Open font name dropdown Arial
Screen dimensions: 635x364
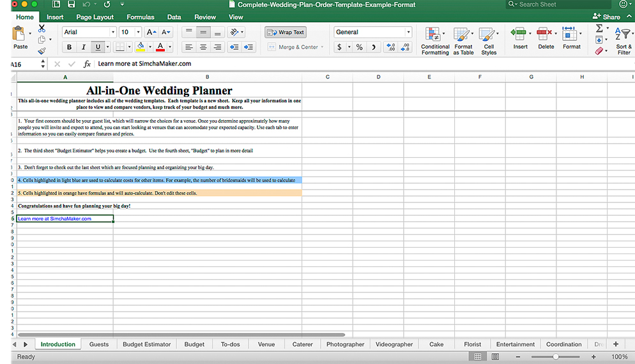coord(113,32)
